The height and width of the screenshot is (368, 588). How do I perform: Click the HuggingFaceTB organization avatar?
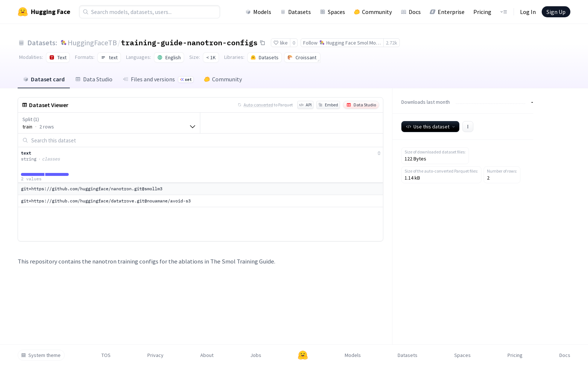64,43
